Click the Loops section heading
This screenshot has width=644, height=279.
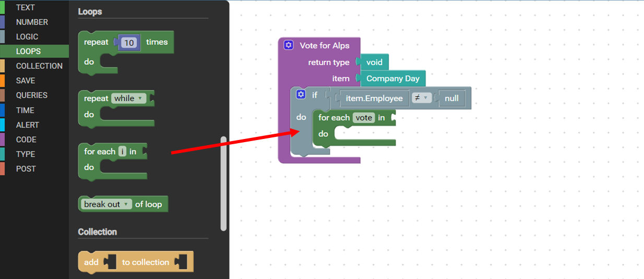(90, 11)
